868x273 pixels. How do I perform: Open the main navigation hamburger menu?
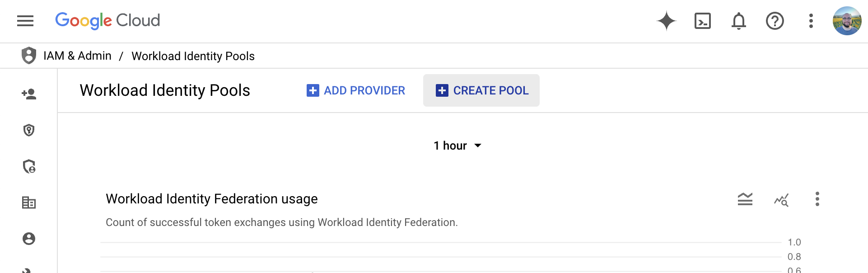coord(25,21)
